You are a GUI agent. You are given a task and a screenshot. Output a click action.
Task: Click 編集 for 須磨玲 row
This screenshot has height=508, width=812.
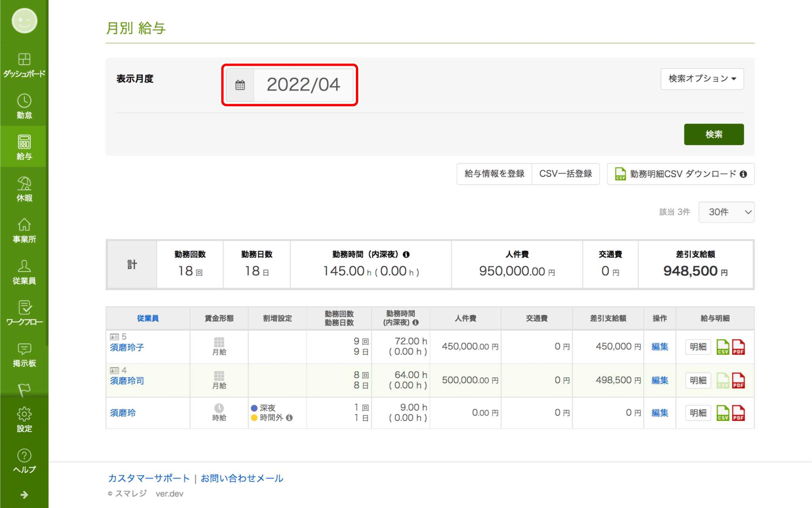[660, 413]
